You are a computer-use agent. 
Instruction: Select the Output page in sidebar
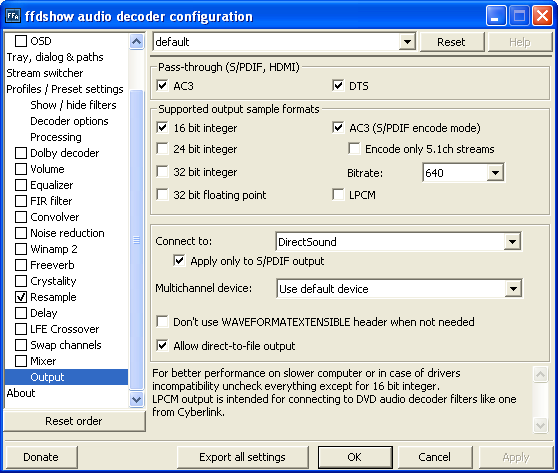tap(67, 377)
